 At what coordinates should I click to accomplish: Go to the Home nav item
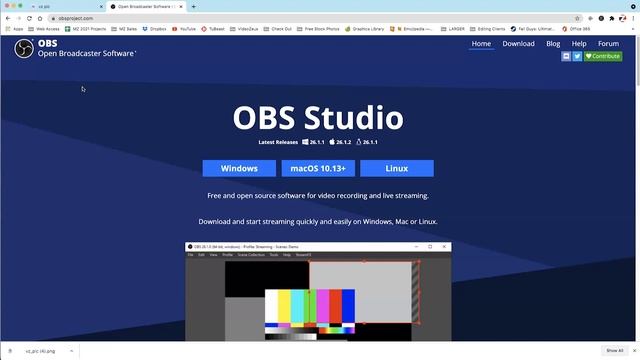click(481, 44)
